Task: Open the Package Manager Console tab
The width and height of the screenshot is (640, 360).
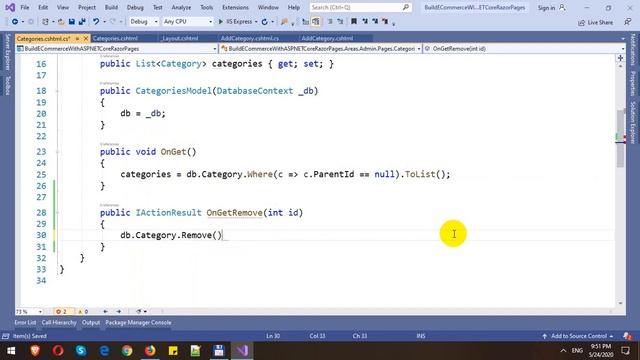Action: point(138,322)
